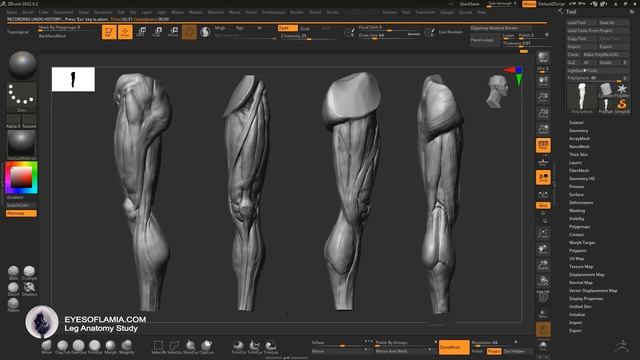Select the Displace brush

(29, 289)
